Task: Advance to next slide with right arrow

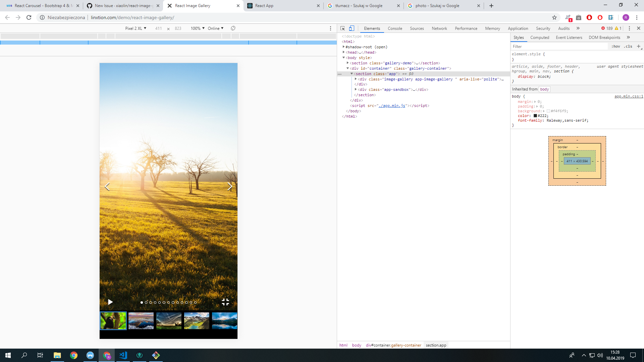Action: [x=230, y=186]
